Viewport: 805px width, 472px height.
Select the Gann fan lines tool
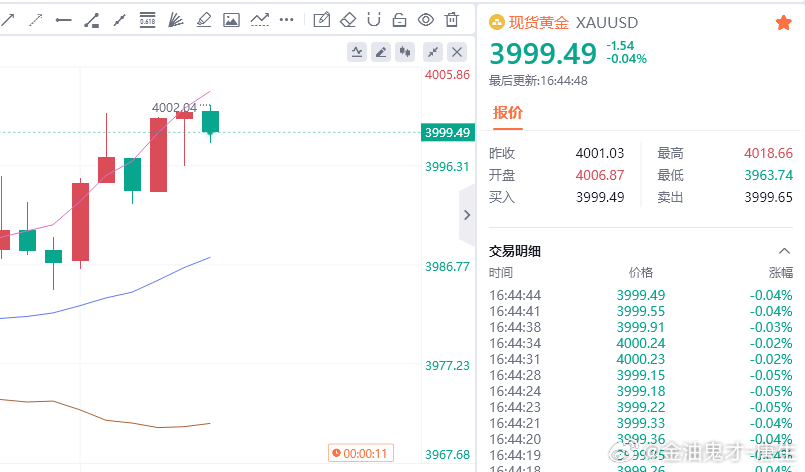pos(176,20)
